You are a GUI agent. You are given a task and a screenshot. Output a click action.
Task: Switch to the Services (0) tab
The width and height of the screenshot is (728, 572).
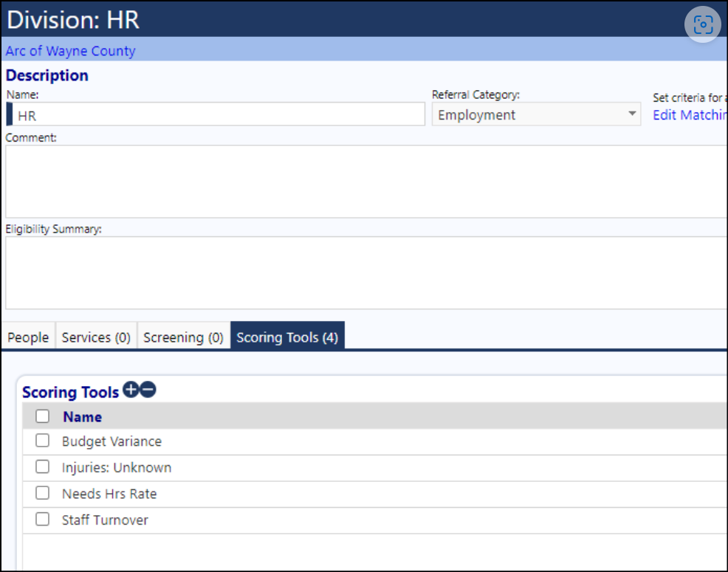pos(96,337)
